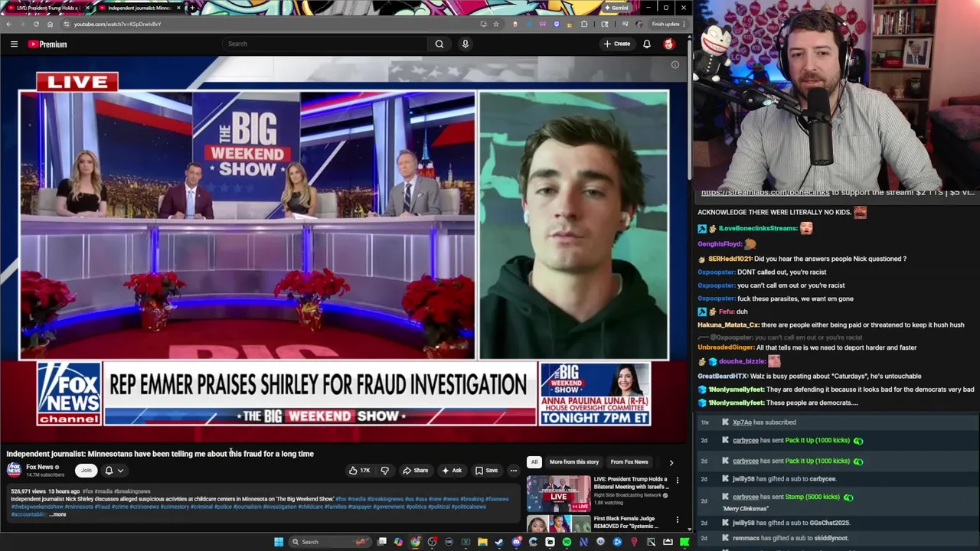
Task: Dislike the Fox News video
Action: (385, 471)
